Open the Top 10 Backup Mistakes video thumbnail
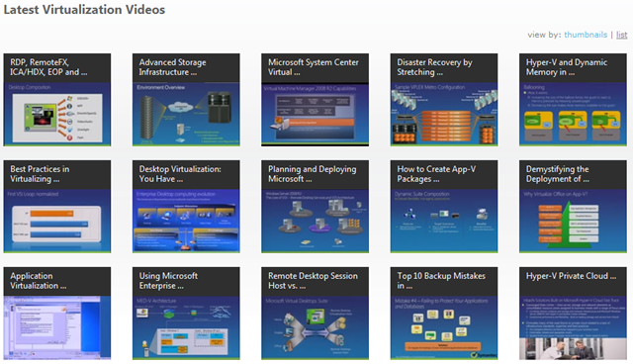Image resolution: width=633 pixels, height=364 pixels. pos(444,314)
